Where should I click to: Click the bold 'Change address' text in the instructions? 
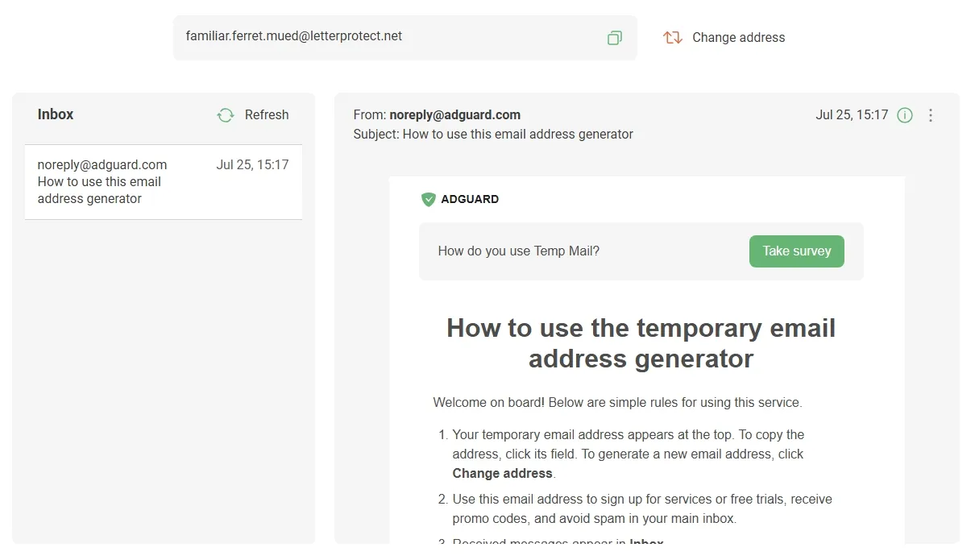(502, 474)
